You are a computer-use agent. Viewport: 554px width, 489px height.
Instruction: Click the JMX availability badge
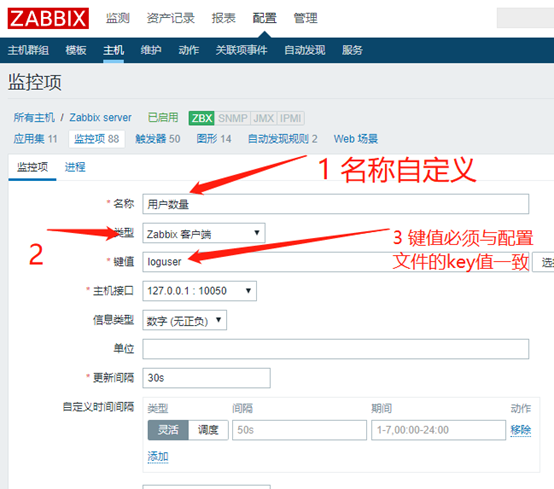click(x=264, y=118)
